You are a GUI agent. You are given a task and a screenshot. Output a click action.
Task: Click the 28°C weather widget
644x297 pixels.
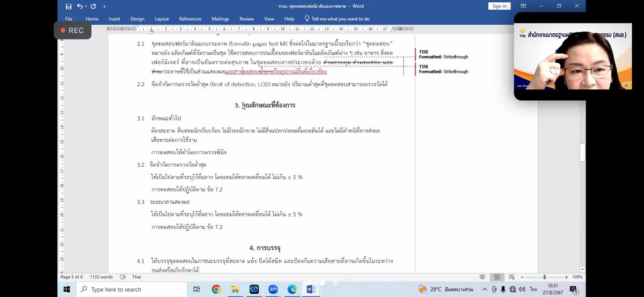tap(445, 289)
